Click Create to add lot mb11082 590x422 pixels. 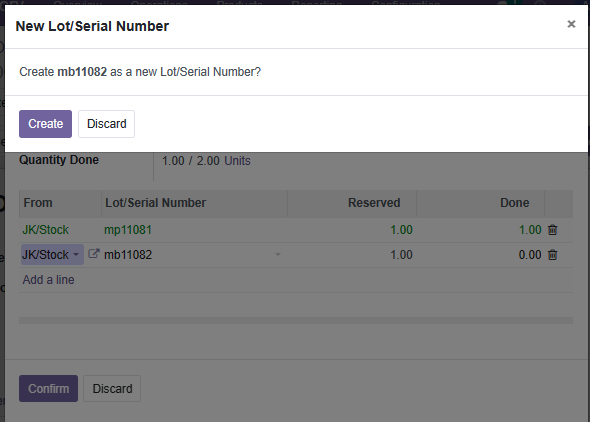tap(46, 124)
